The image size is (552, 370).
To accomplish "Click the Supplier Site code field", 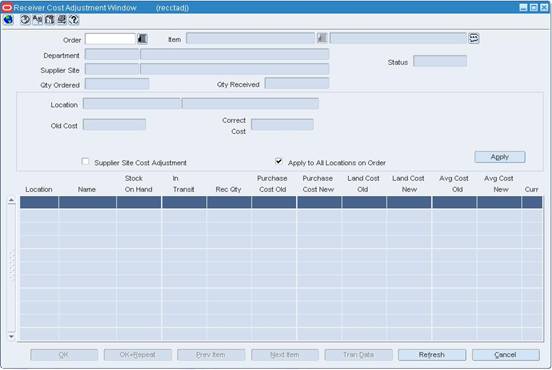I will 112,69.
